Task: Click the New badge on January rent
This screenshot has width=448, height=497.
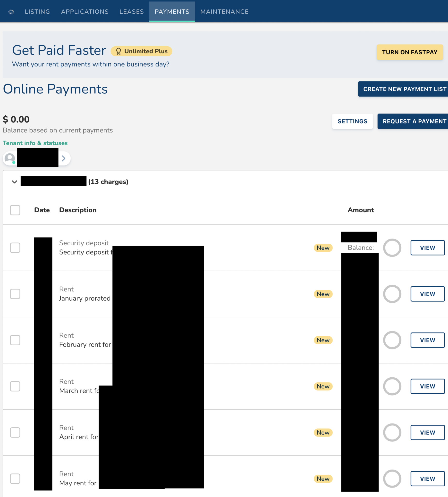Action: click(x=323, y=294)
